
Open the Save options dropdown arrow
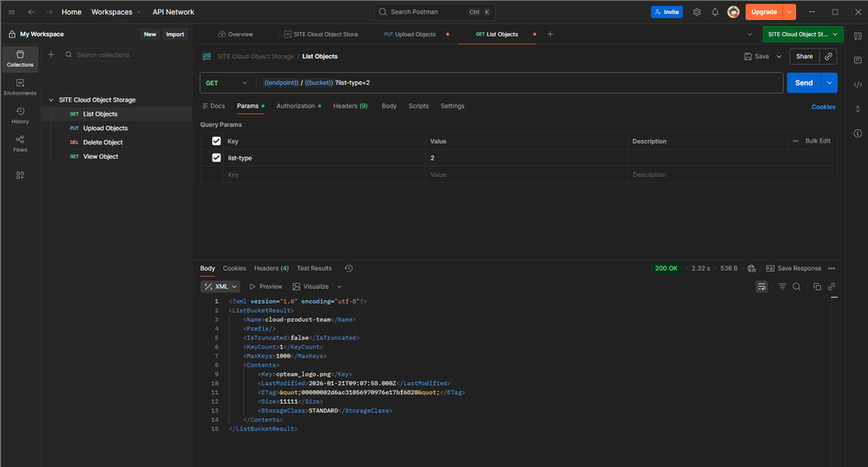click(x=779, y=56)
